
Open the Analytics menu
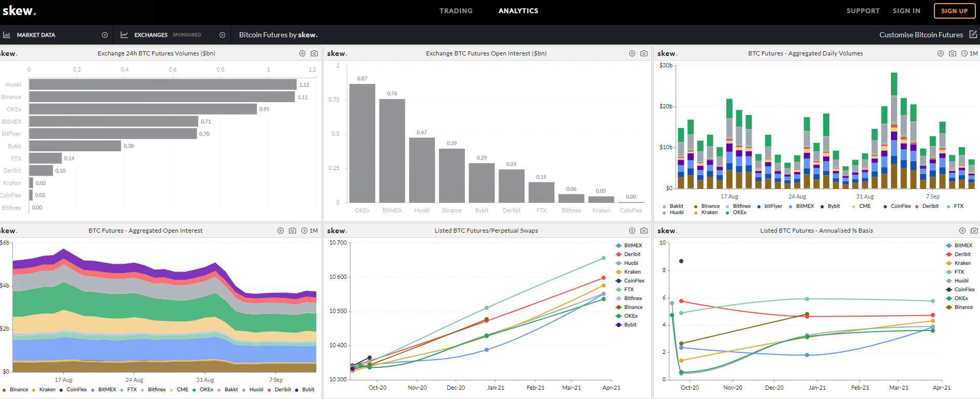click(518, 11)
